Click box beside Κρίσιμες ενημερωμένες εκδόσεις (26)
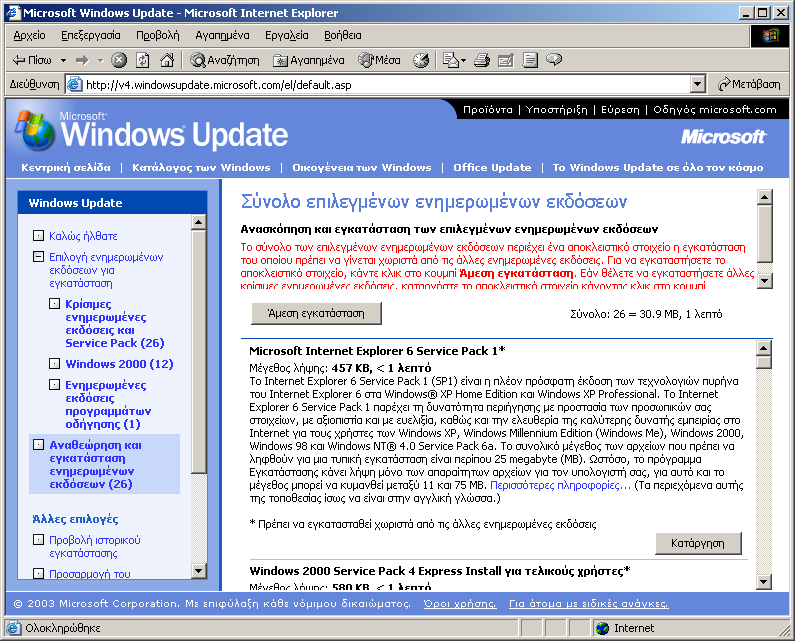 tap(54, 303)
